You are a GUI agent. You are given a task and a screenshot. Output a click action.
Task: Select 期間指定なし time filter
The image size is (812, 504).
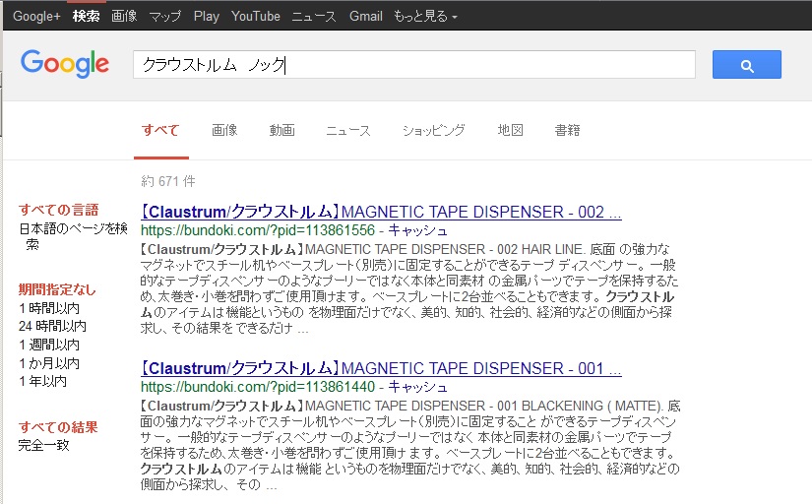57,289
